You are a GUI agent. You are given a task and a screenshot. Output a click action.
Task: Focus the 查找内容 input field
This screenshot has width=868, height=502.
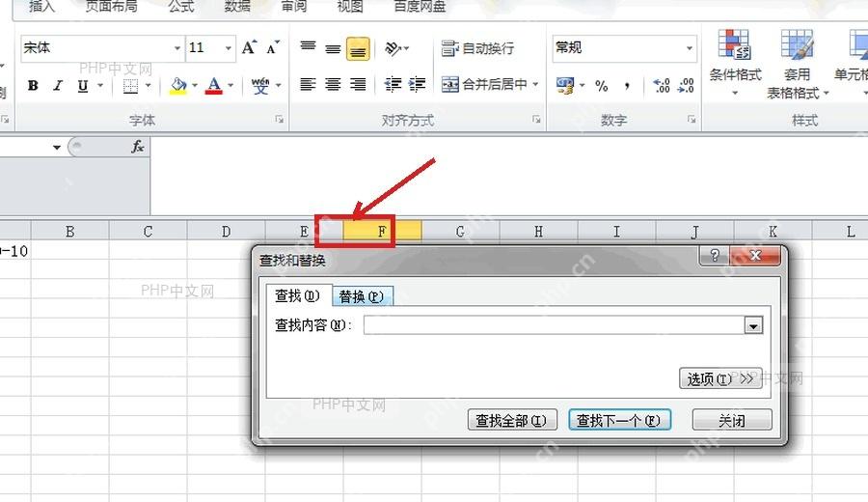(x=555, y=325)
